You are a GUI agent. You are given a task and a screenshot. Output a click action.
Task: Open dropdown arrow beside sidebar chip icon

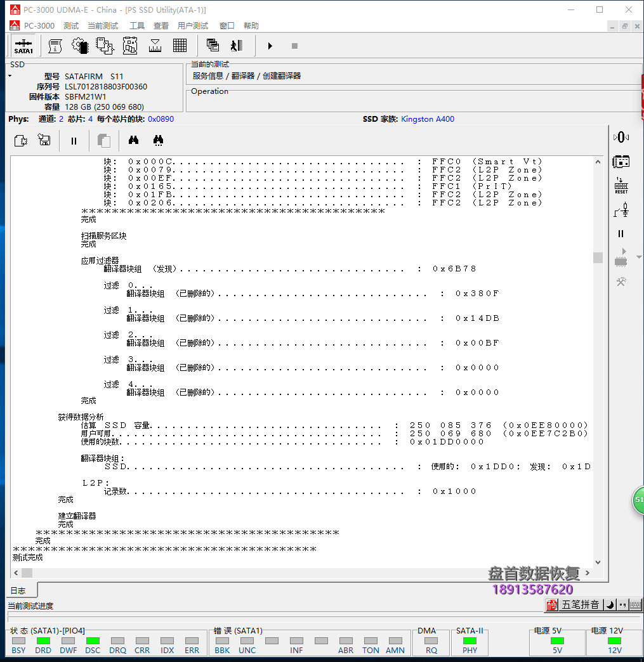click(x=640, y=257)
